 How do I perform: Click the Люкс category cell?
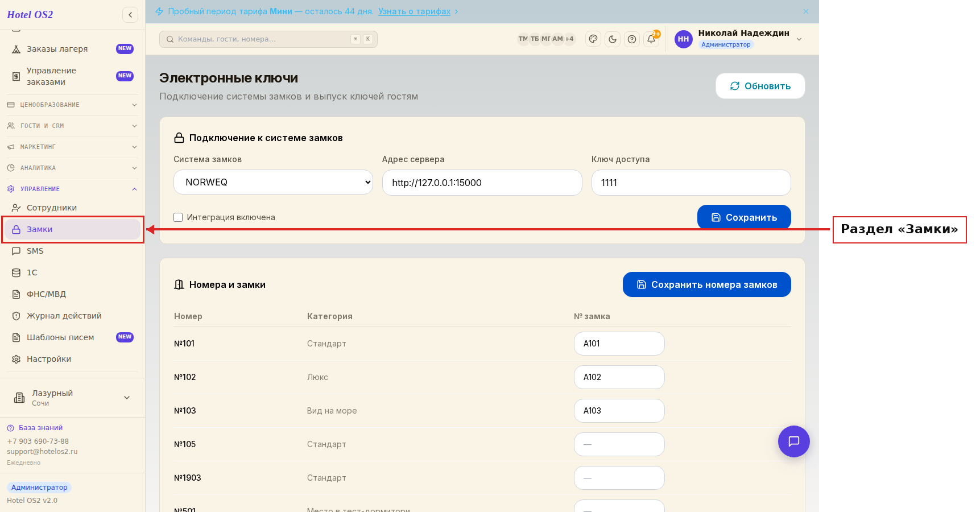tap(317, 377)
